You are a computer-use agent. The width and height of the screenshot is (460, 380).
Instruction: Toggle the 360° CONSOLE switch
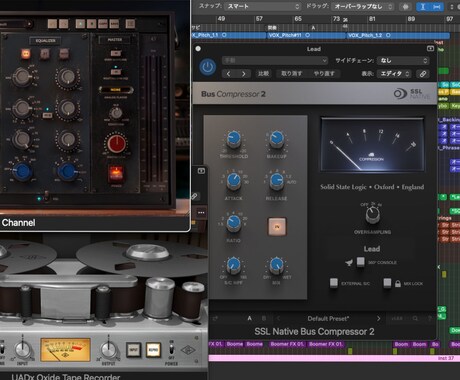(x=360, y=262)
